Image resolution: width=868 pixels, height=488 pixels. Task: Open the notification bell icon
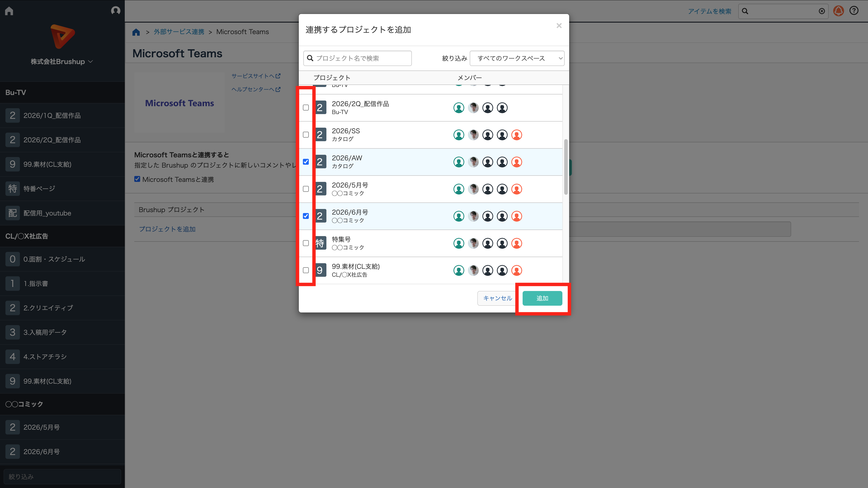coord(838,11)
